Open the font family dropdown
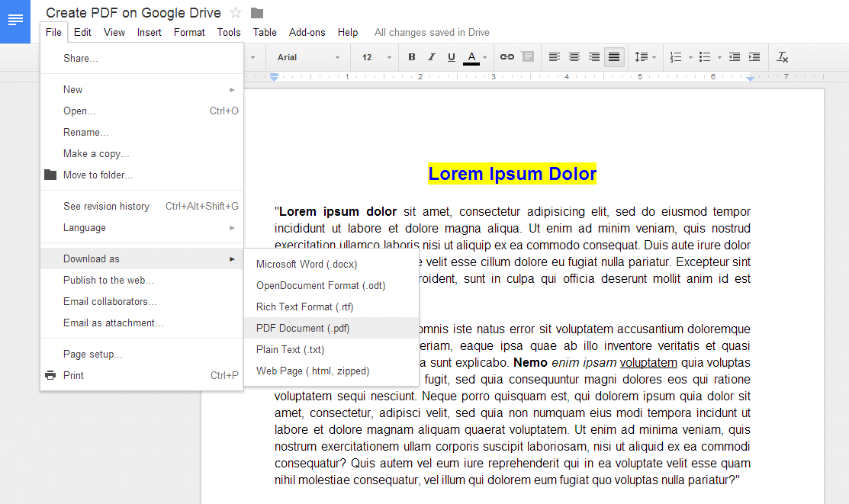849x504 pixels. pyautogui.click(x=306, y=57)
